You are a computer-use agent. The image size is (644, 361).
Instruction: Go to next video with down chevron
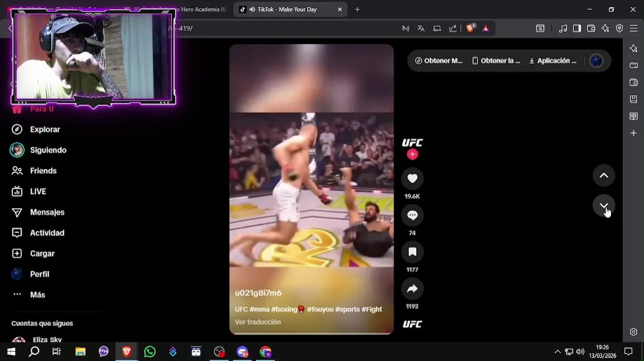(604, 206)
